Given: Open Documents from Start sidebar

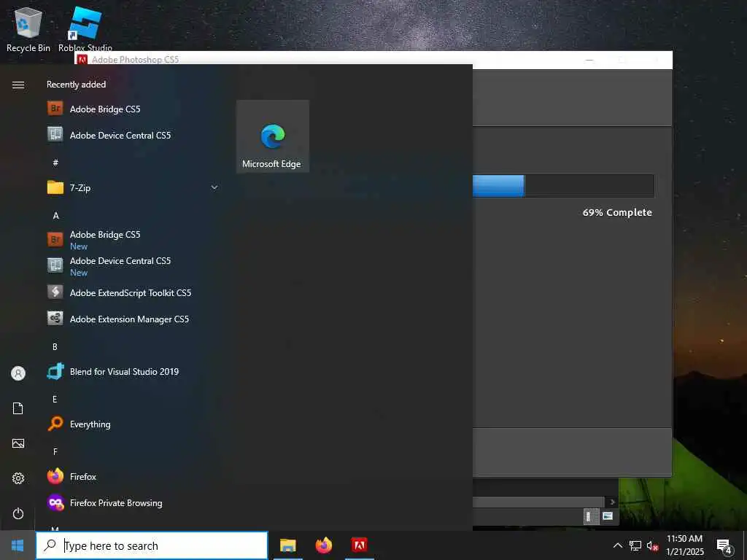Looking at the screenshot, I should coord(18,408).
